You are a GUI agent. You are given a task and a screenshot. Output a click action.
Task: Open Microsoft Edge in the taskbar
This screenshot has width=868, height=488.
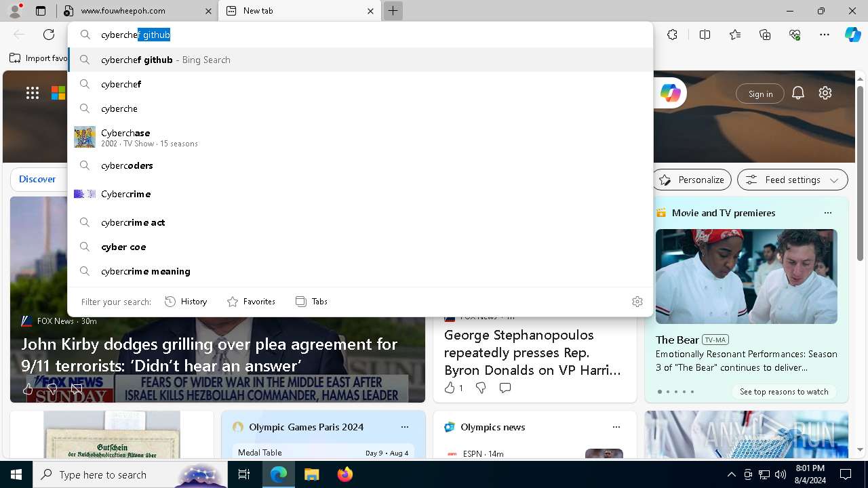279,474
